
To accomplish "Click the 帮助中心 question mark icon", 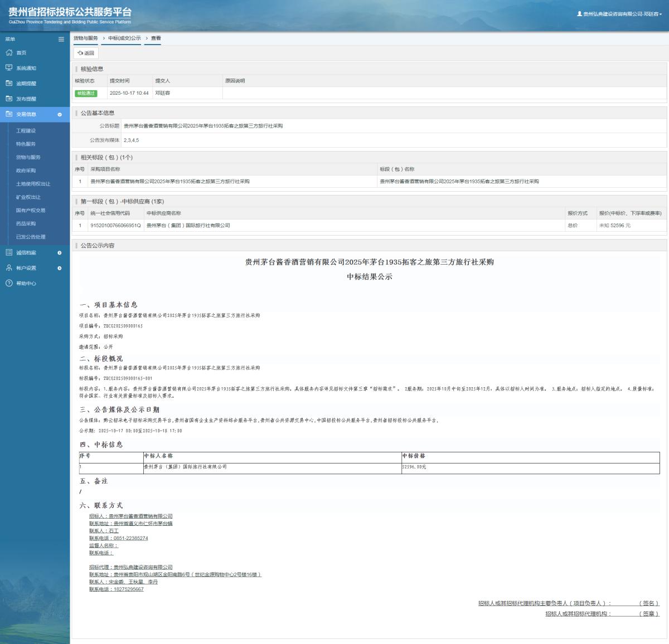I will point(9,284).
